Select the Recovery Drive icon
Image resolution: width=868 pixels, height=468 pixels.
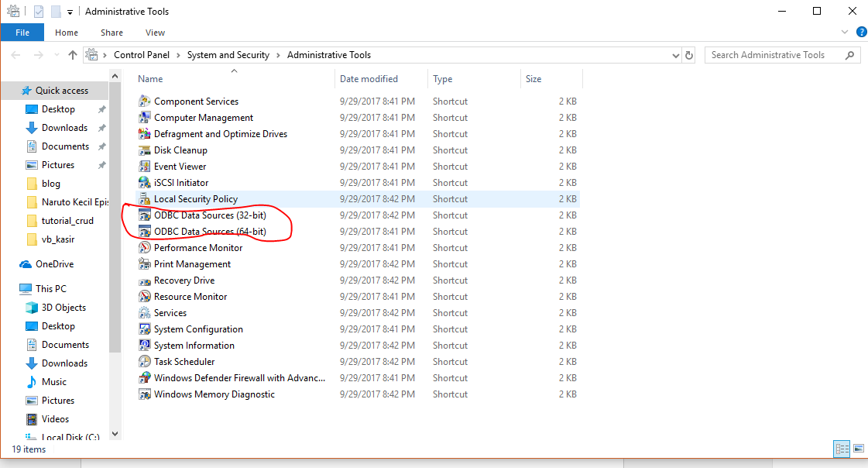[145, 280]
